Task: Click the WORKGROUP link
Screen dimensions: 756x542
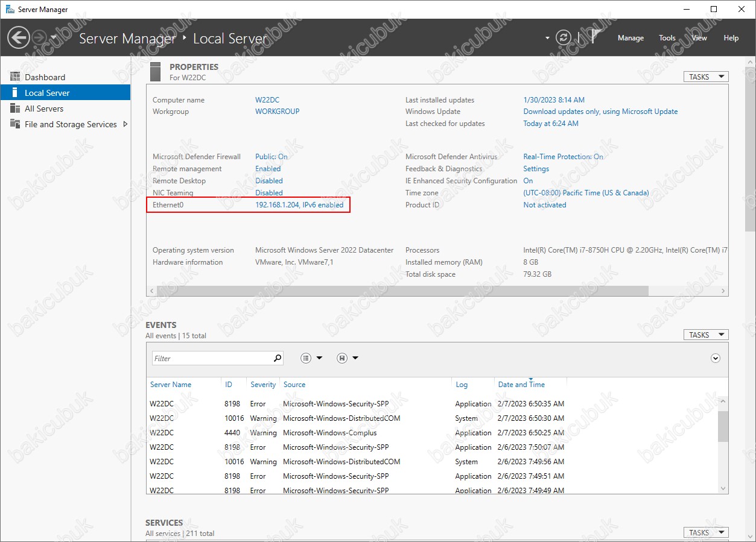Action: click(278, 112)
